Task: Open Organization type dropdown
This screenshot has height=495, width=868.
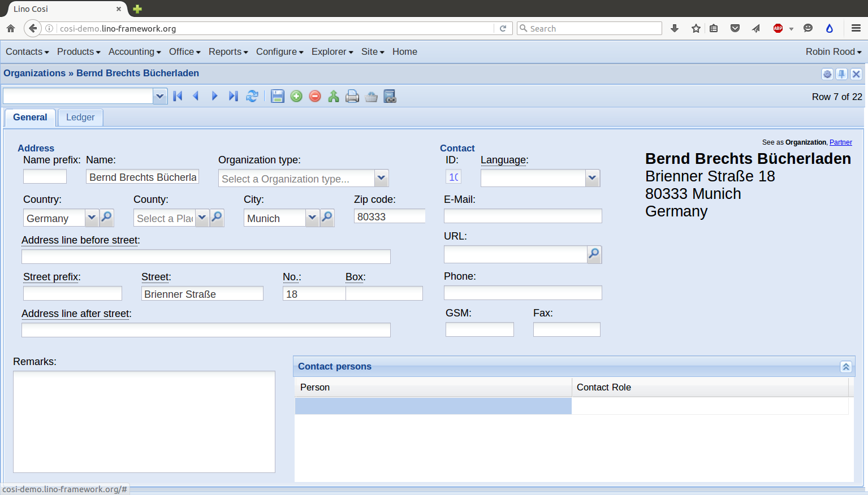Action: (x=382, y=178)
